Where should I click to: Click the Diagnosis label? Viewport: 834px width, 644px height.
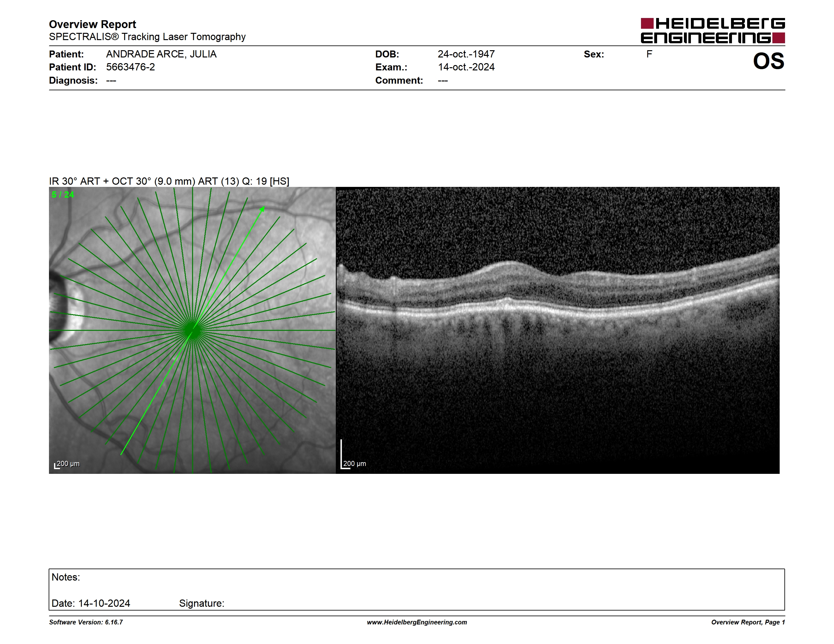click(73, 80)
